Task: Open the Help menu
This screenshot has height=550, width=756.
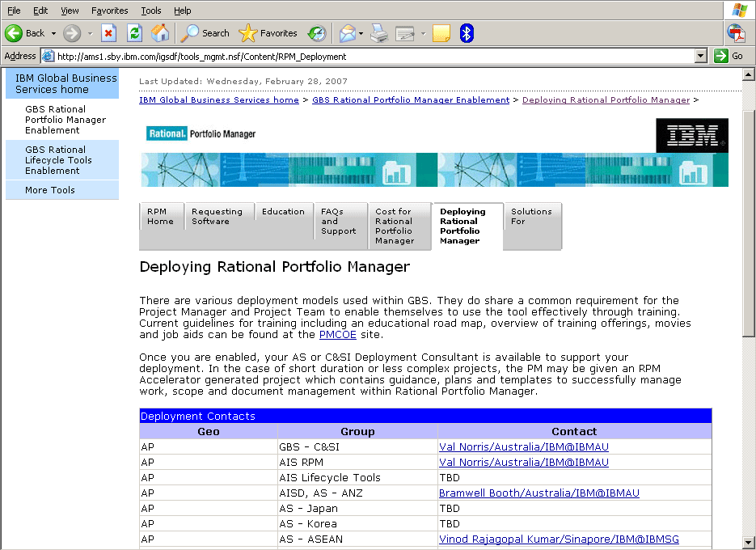Action: pos(182,11)
